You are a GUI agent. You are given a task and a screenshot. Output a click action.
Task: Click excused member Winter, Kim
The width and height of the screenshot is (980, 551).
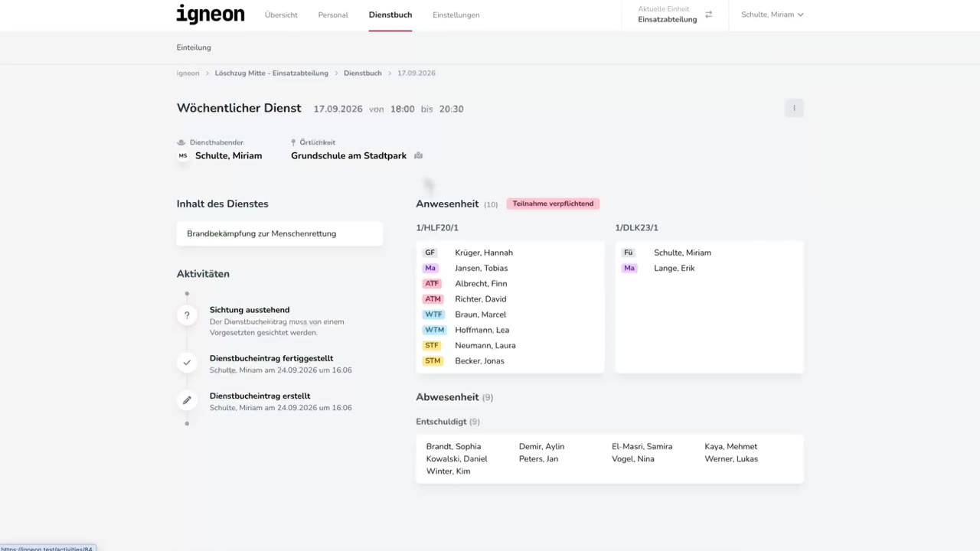point(449,471)
